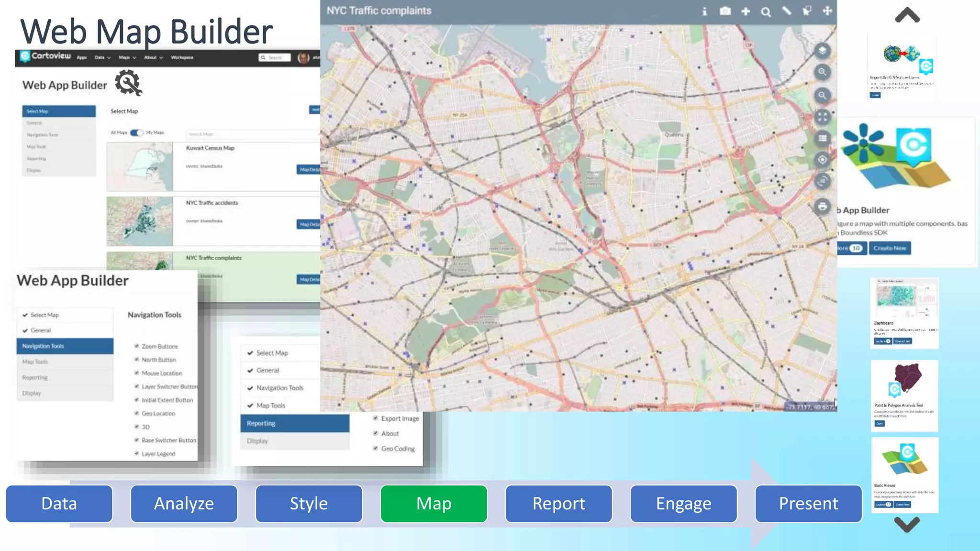Click the Search box in Cartoview navbar
Image resolution: width=980 pixels, height=551 pixels.
(275, 57)
